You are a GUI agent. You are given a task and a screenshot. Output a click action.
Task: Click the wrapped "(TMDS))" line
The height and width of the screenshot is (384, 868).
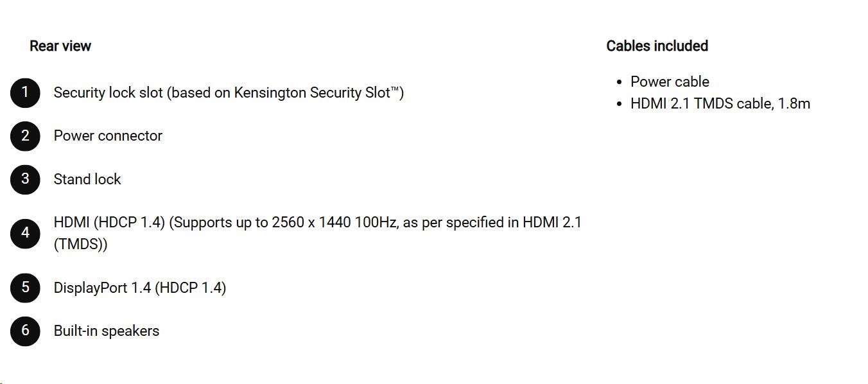click(x=80, y=245)
